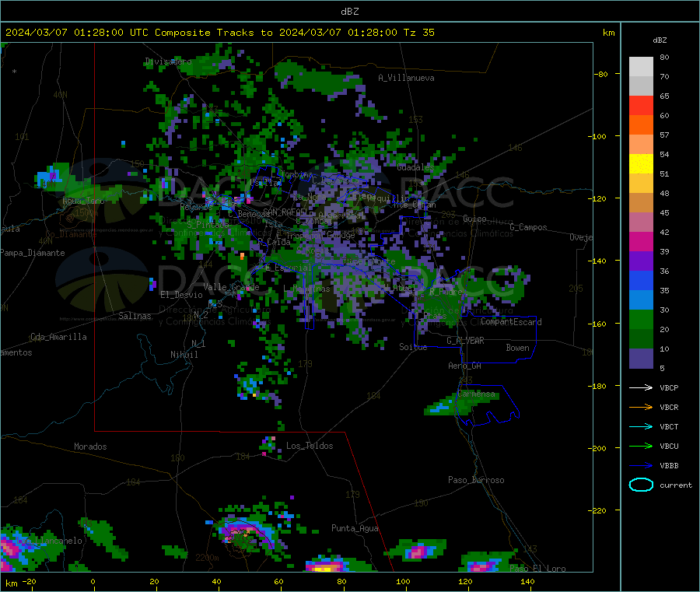
Task: Click the 'Morados' map label
Action: coord(90,447)
